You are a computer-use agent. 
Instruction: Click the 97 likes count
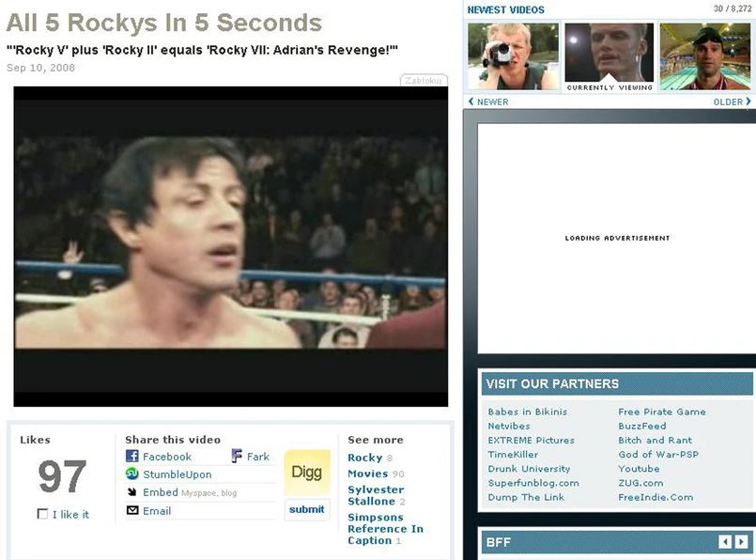click(x=62, y=476)
